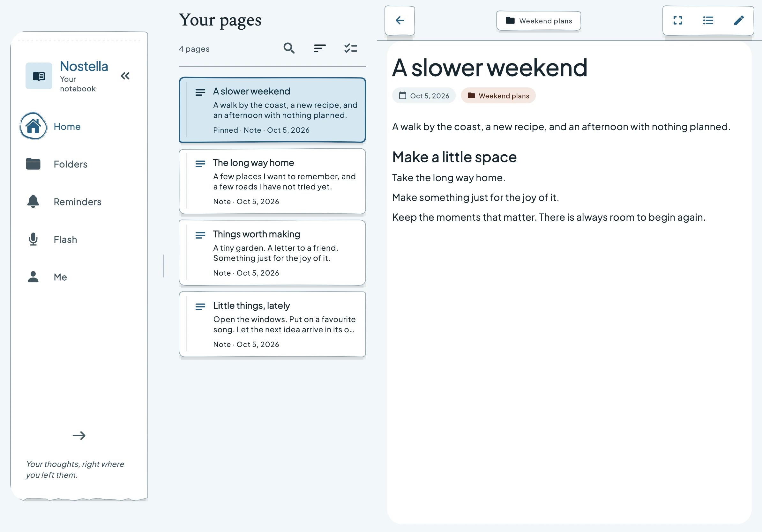Collapse the sidebar with the double chevron
The image size is (762, 532).
point(125,76)
